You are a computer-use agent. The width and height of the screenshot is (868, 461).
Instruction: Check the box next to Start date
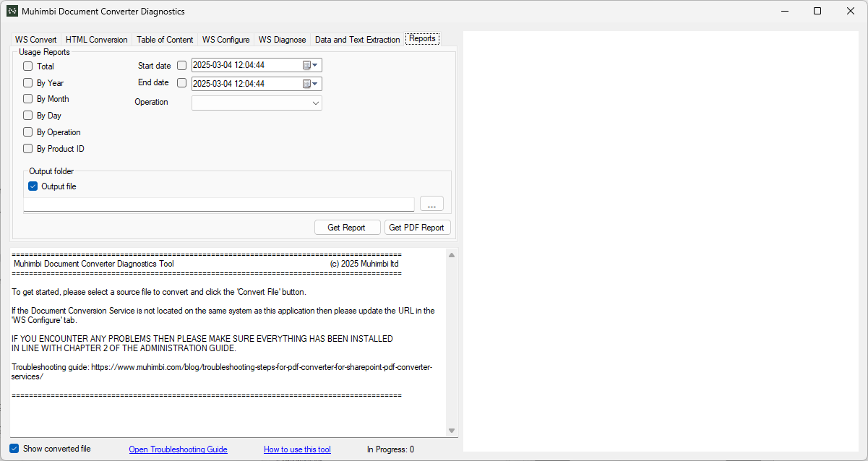181,65
